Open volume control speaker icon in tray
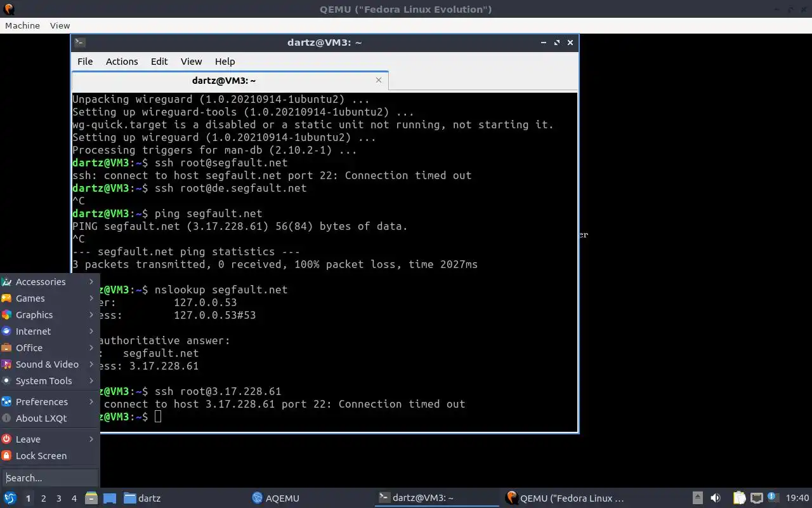Viewport: 812px width, 508px height. pos(716,498)
